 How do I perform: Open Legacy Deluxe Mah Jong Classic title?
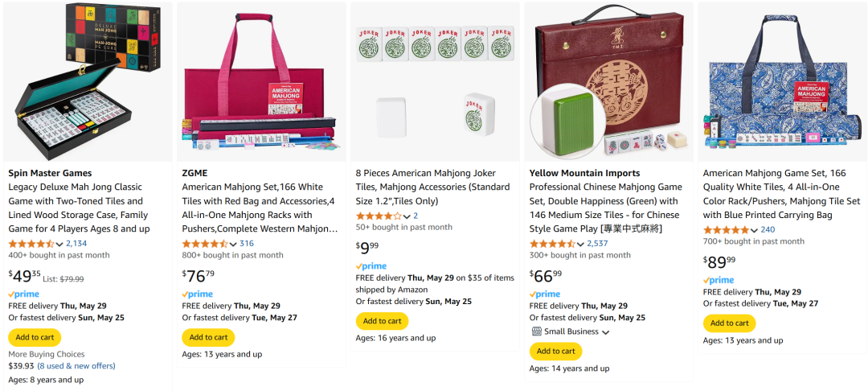point(78,201)
